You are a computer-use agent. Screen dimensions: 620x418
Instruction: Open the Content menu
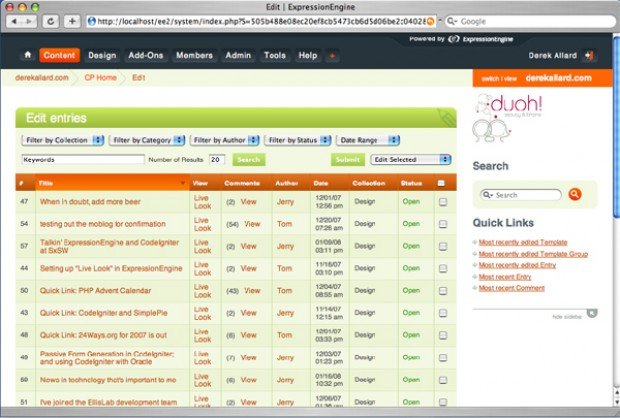click(x=59, y=55)
